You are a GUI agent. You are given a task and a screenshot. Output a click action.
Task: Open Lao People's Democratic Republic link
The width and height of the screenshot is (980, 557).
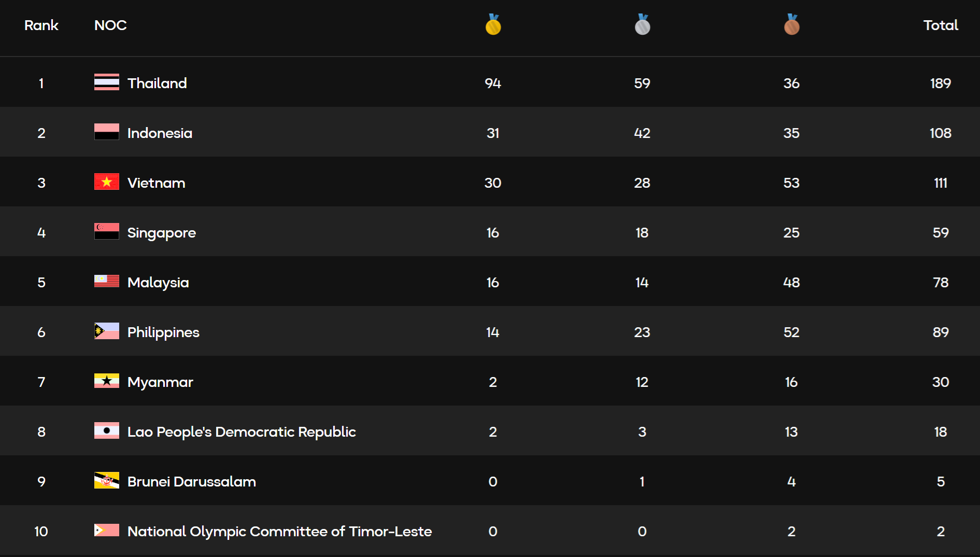[x=242, y=431]
